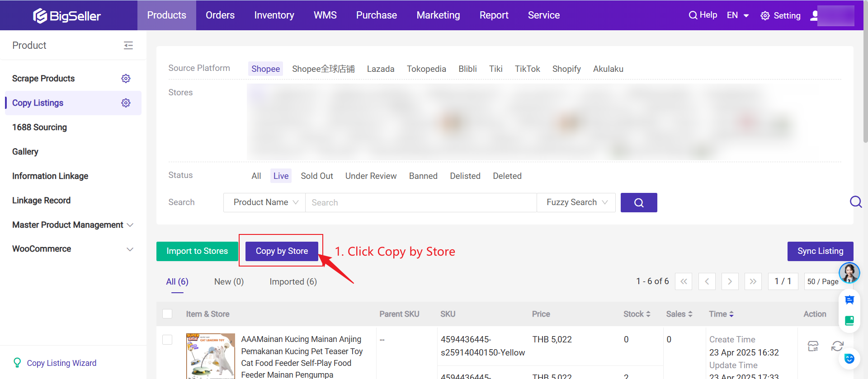Click the Search text input field

421,202
